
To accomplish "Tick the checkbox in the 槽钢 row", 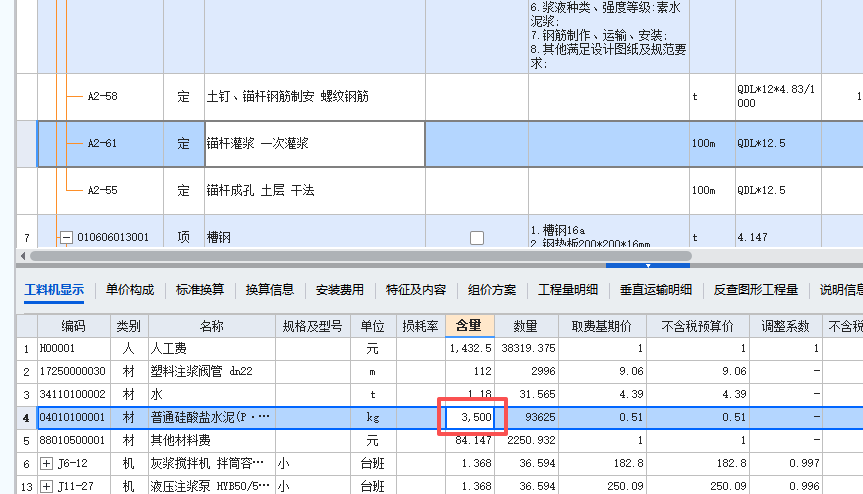I will coord(477,238).
